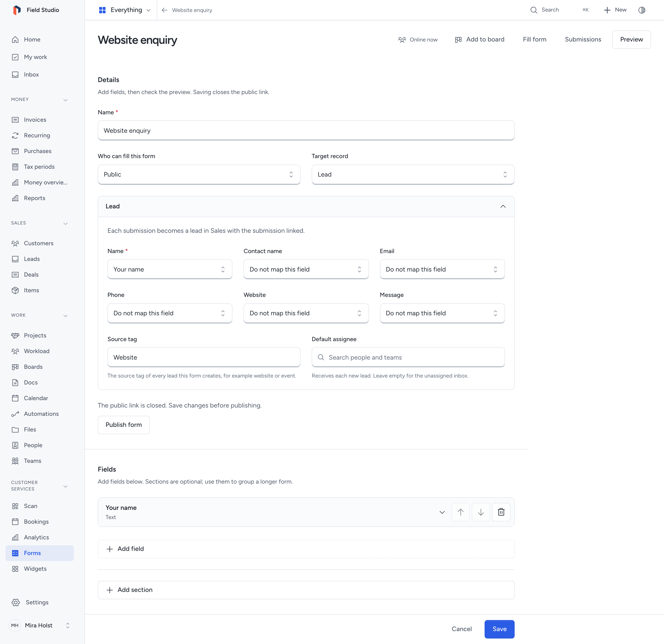This screenshot has height=644, width=664.
Task: Open Projects in the sidebar
Action: coord(40,335)
